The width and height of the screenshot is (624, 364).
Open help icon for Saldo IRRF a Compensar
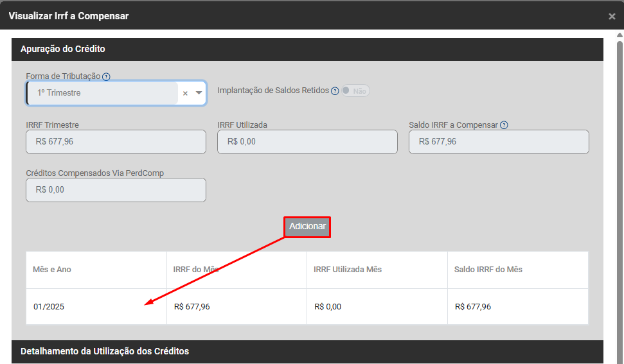pyautogui.click(x=504, y=125)
